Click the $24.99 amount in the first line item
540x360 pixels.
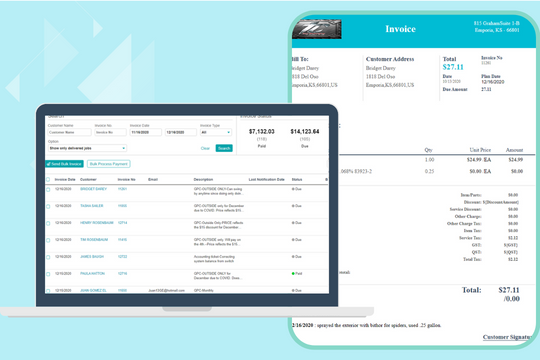coord(516,160)
